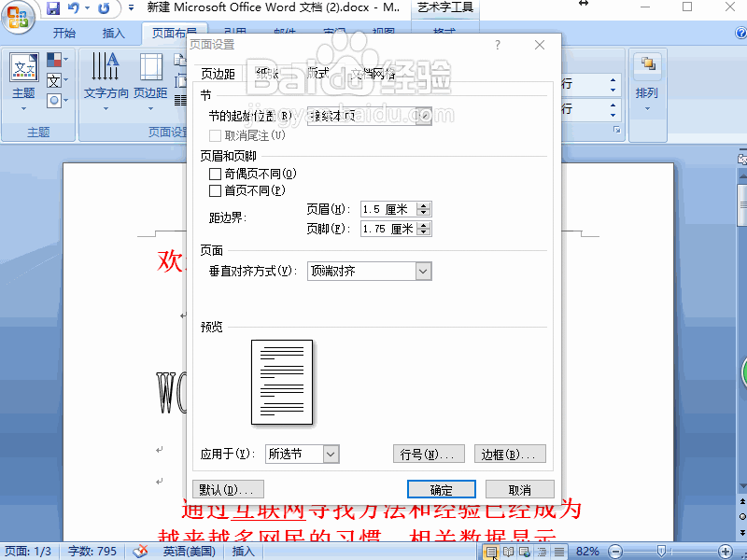Click the Word help icon at top right

click(740, 33)
